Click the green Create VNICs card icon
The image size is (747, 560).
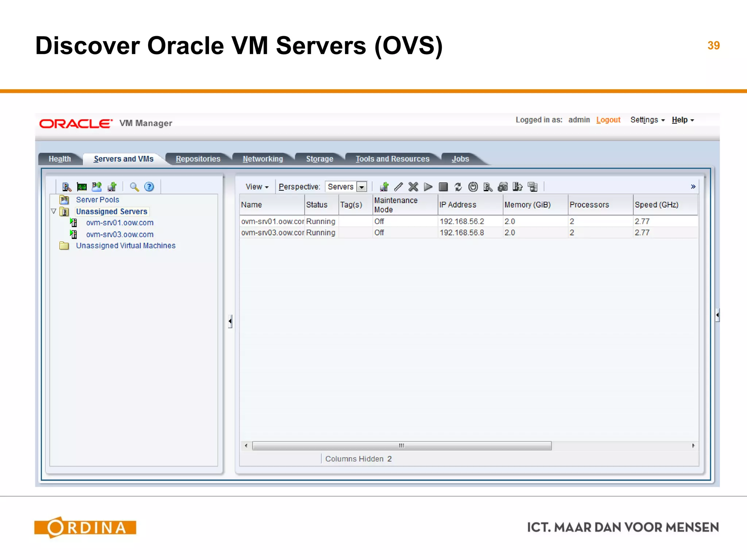(x=82, y=187)
